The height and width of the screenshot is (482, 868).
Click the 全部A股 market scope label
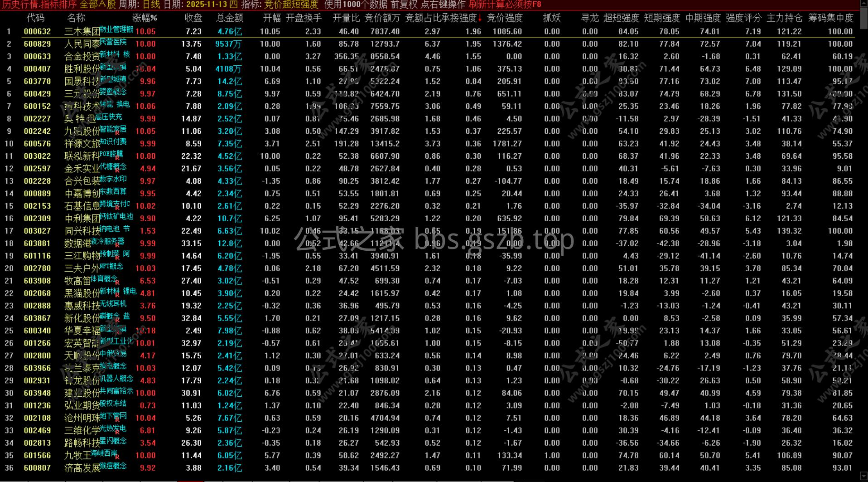tap(98, 5)
